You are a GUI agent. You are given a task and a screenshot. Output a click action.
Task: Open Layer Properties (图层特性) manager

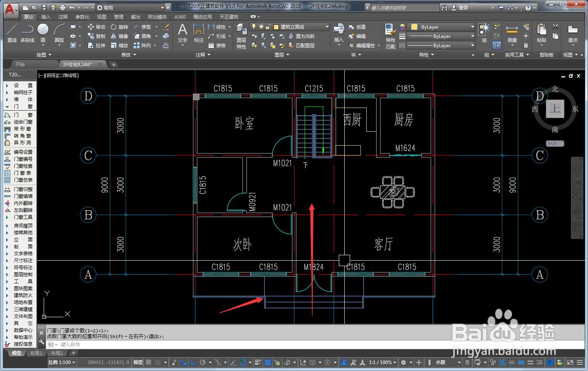pos(241,36)
